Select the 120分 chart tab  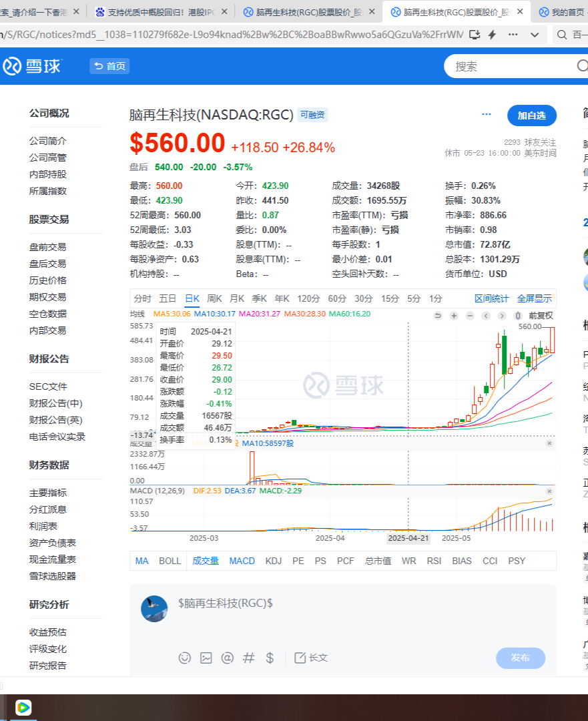coord(308,298)
